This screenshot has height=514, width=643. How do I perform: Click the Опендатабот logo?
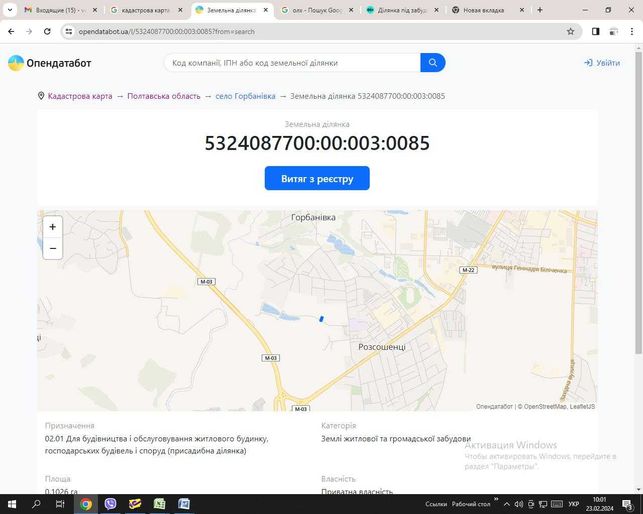tap(50, 63)
